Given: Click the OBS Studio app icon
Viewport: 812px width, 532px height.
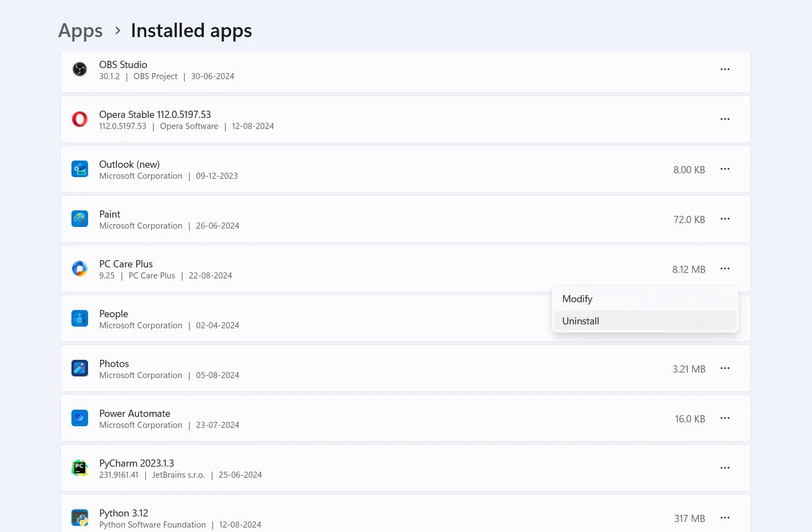Looking at the screenshot, I should 80,69.
